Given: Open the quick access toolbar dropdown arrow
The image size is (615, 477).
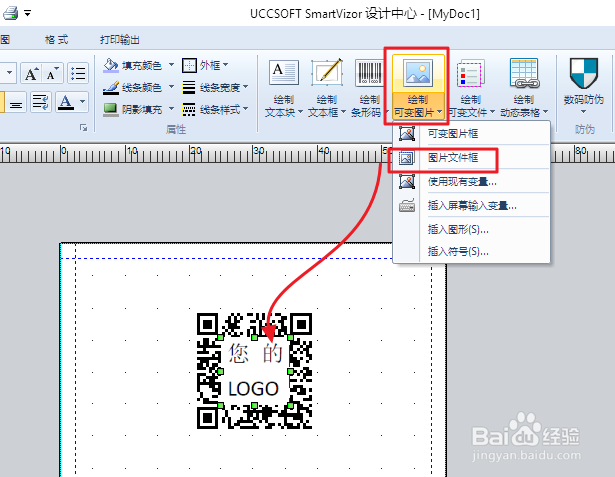Looking at the screenshot, I should coord(27,13).
